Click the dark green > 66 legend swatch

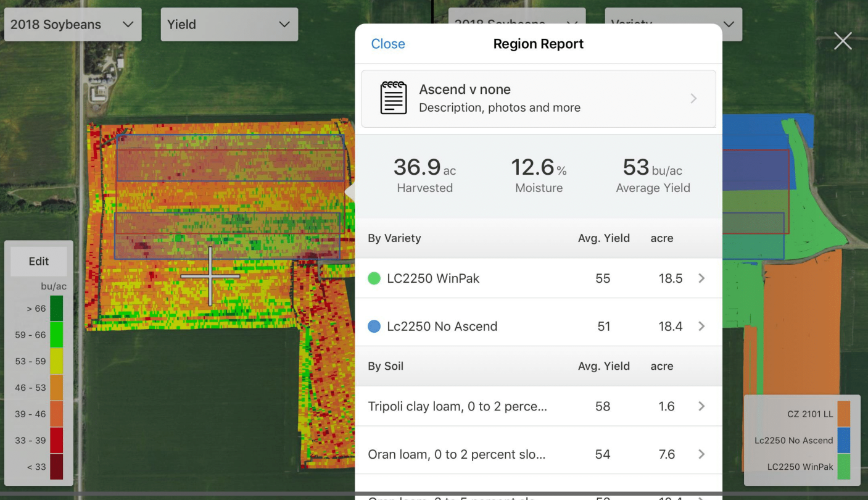(56, 309)
